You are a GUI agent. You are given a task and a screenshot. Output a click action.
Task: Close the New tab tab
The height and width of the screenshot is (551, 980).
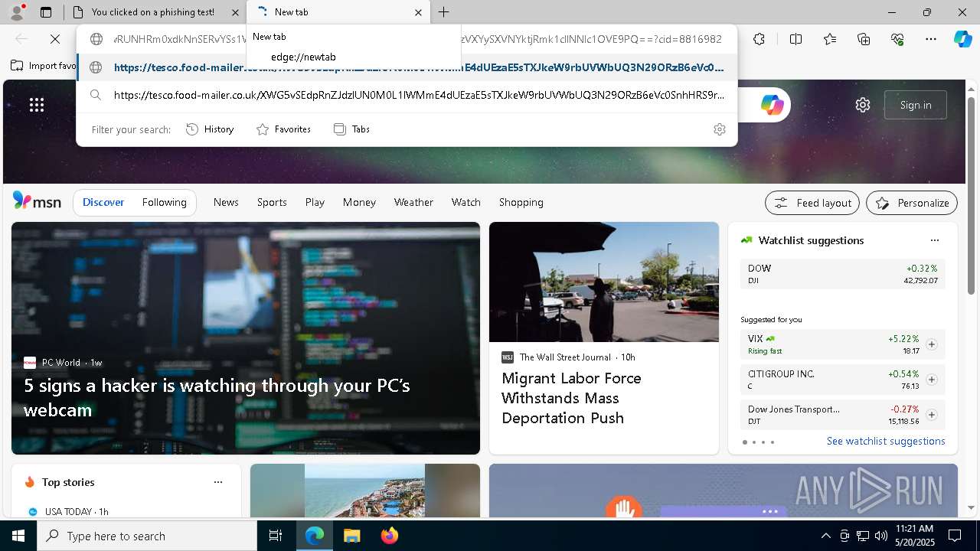coord(418,12)
